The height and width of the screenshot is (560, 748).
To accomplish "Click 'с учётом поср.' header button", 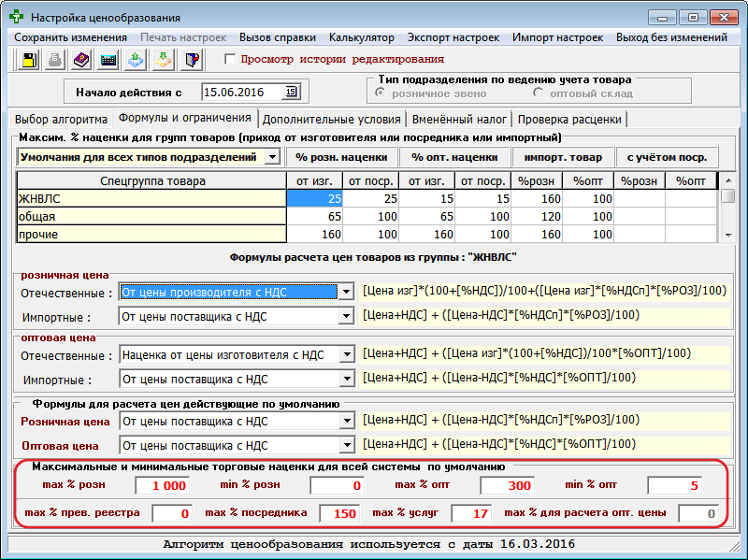I will coord(667,157).
